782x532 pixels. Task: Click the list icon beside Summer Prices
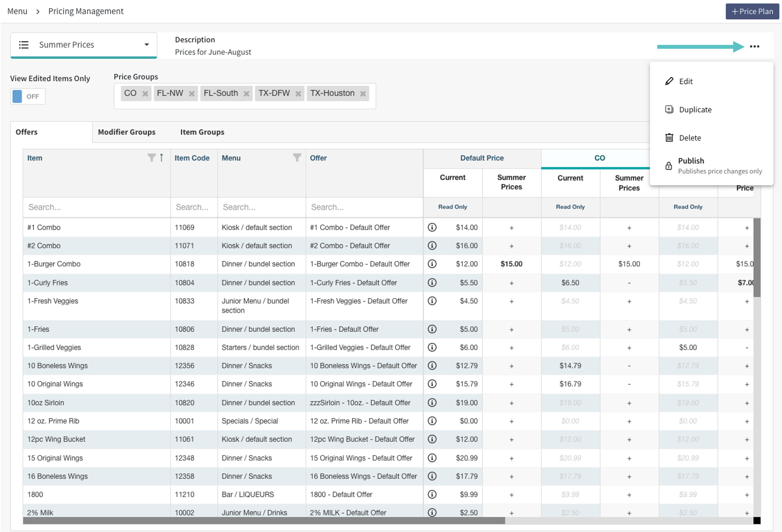pyautogui.click(x=24, y=45)
